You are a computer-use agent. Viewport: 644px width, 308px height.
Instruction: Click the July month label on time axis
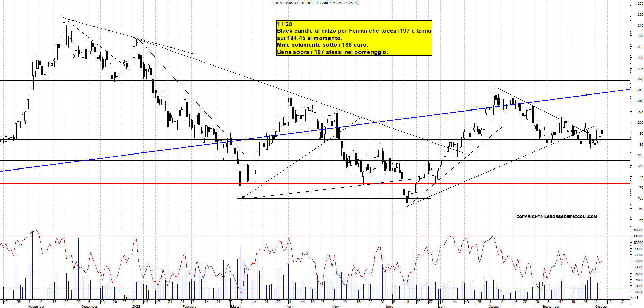pos(442,306)
